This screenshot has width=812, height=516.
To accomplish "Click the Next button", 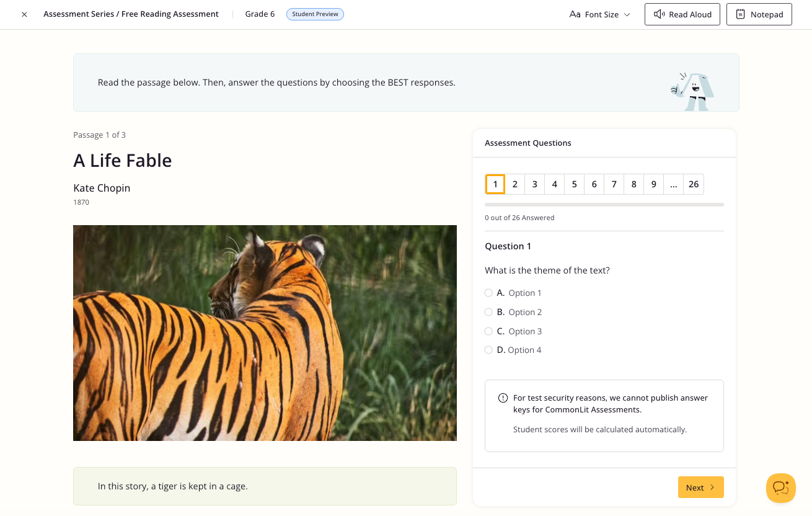I will point(701,487).
